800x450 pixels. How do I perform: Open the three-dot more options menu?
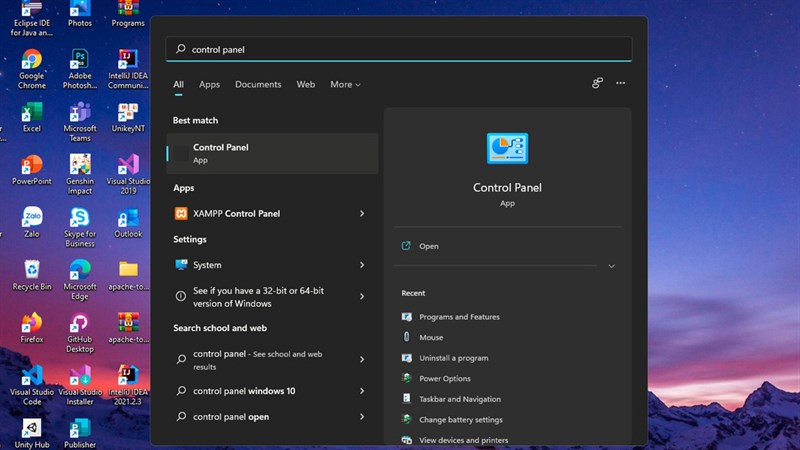(x=621, y=84)
